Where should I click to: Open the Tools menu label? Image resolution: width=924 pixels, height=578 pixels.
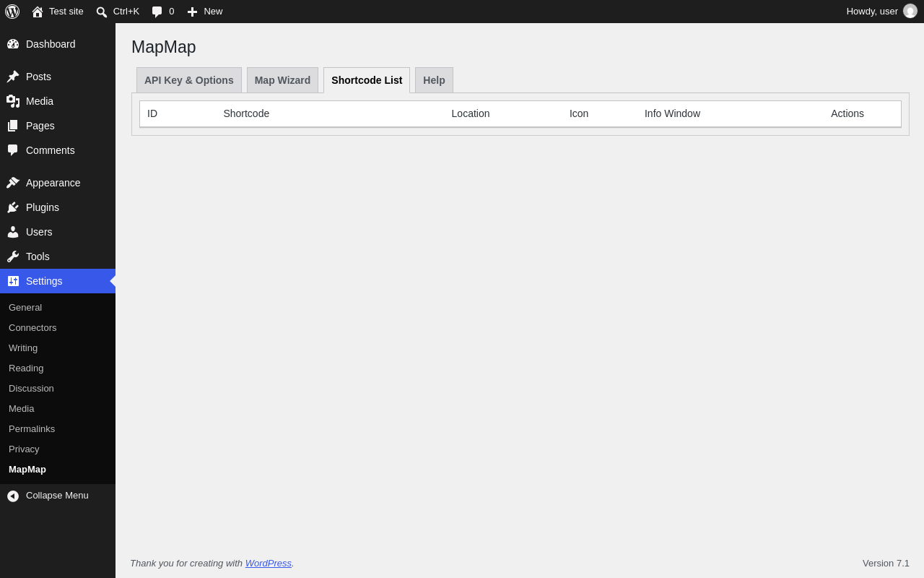pos(38,256)
